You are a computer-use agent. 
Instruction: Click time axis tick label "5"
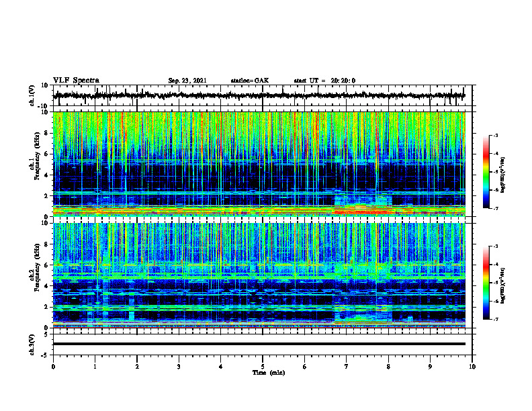(263, 367)
